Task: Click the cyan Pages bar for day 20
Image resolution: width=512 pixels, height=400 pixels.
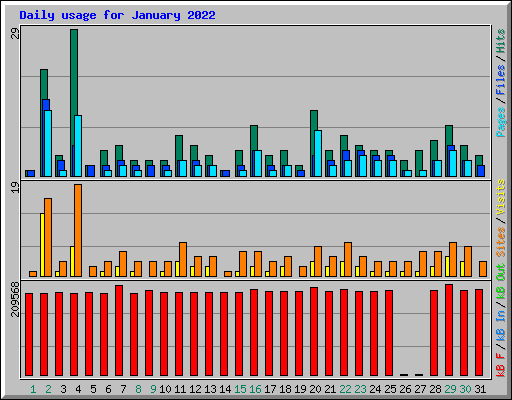Action: tap(318, 153)
